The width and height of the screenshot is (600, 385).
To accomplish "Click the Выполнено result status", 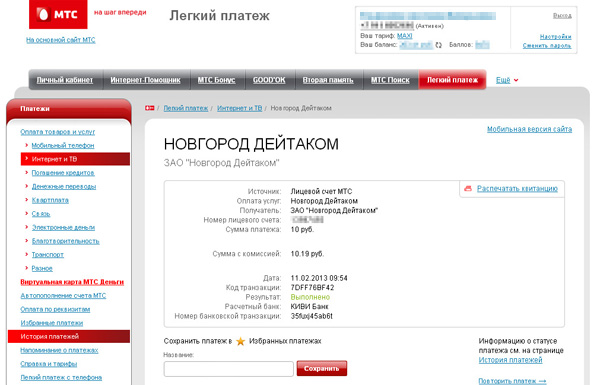I will pos(310,297).
